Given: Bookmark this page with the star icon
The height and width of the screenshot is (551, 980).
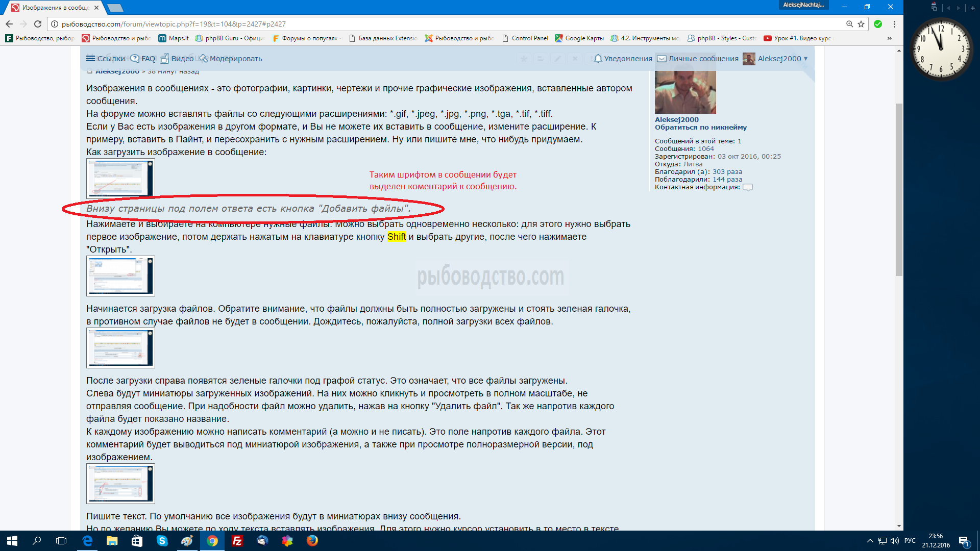Looking at the screenshot, I should 861,24.
